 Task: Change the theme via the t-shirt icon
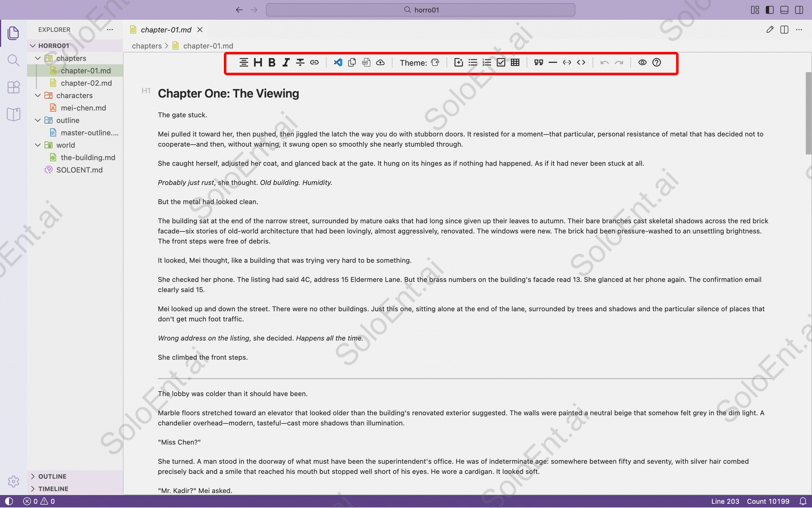pyautogui.click(x=434, y=62)
